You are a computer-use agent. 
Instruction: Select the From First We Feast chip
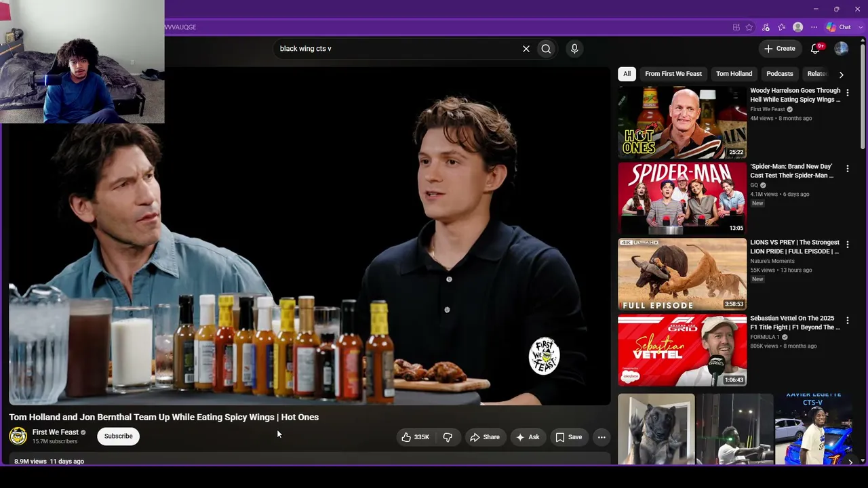[673, 74]
